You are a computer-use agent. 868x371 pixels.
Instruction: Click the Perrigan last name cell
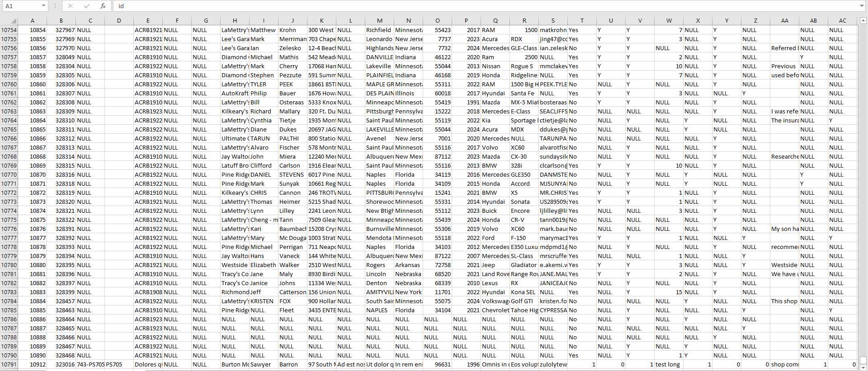coord(292,247)
